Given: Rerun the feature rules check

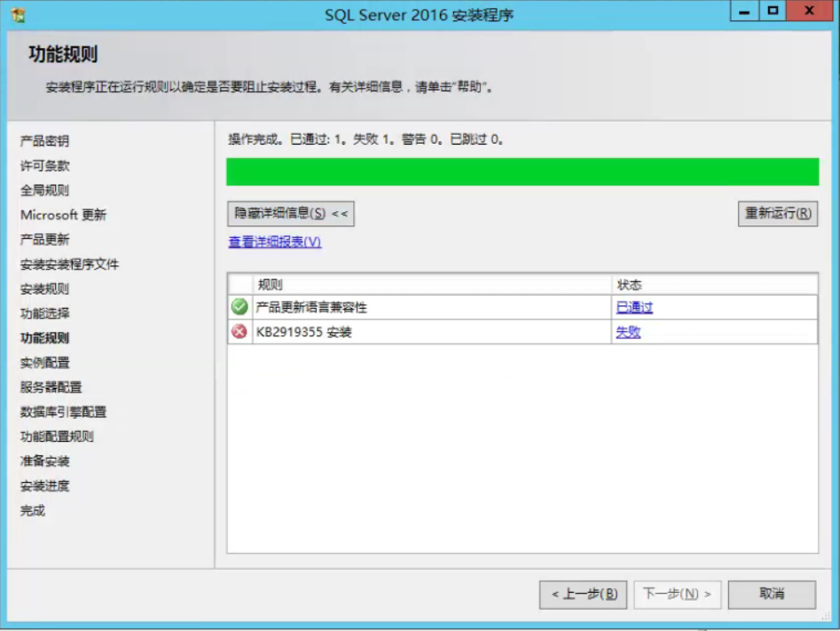Looking at the screenshot, I should [x=777, y=213].
